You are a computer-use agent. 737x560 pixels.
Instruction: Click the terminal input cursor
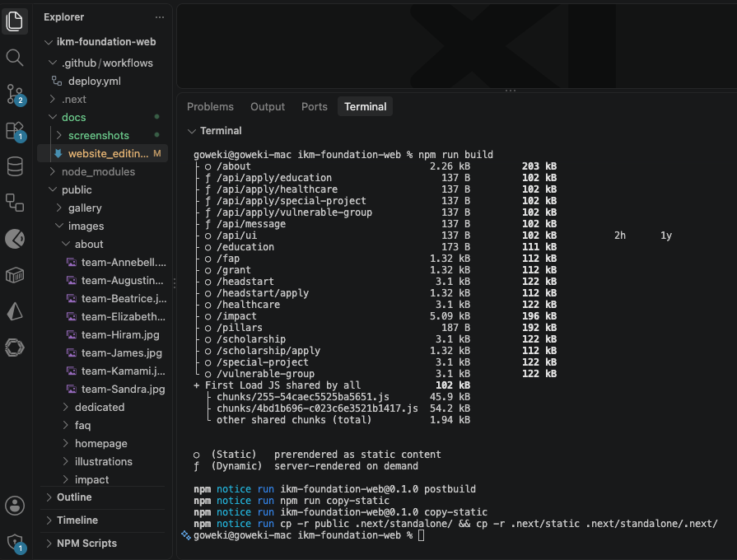(421, 535)
